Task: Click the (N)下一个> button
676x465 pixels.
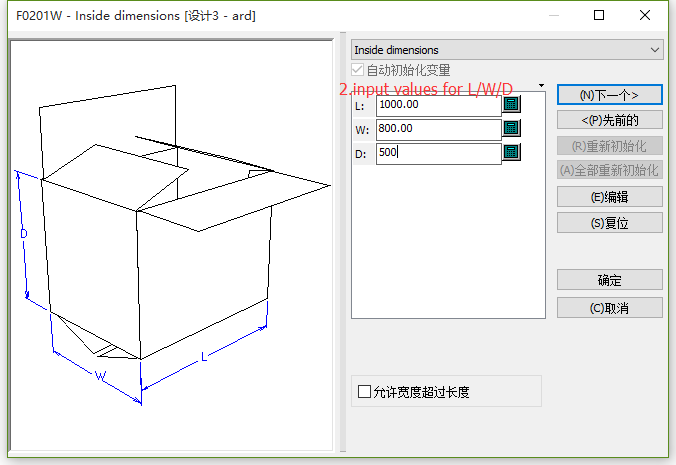Action: point(609,95)
